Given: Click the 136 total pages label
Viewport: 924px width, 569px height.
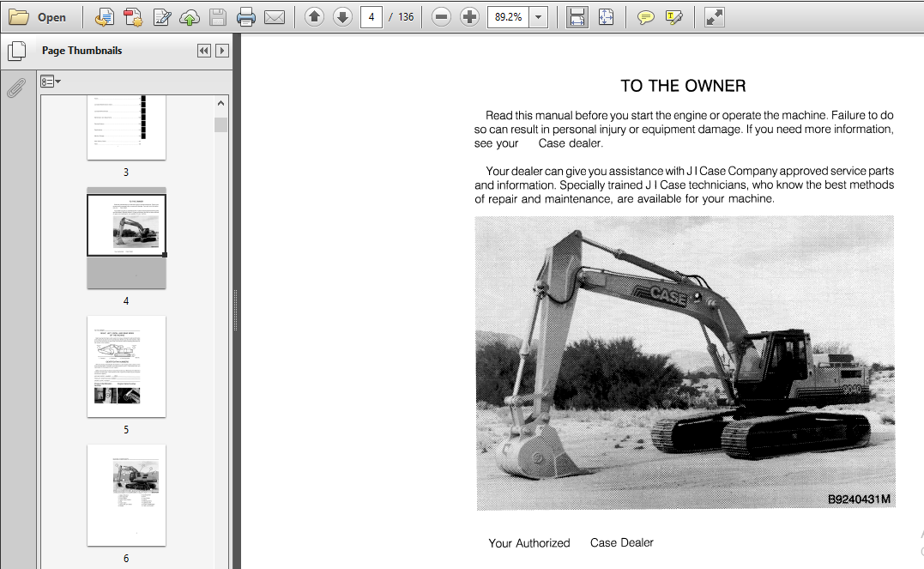Looking at the screenshot, I should 406,17.
